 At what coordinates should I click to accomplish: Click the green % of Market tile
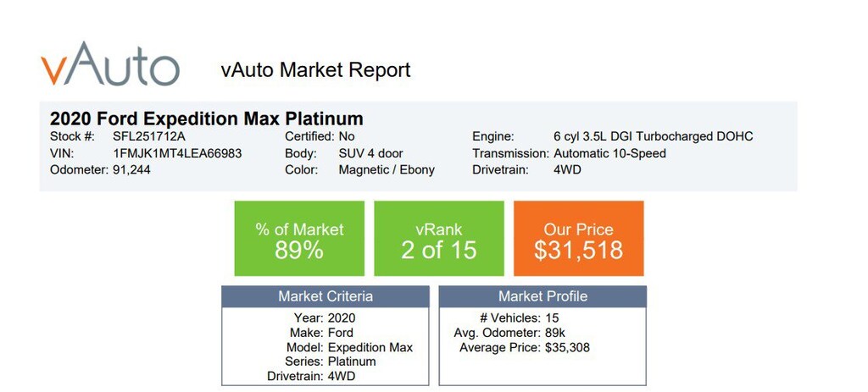click(299, 240)
